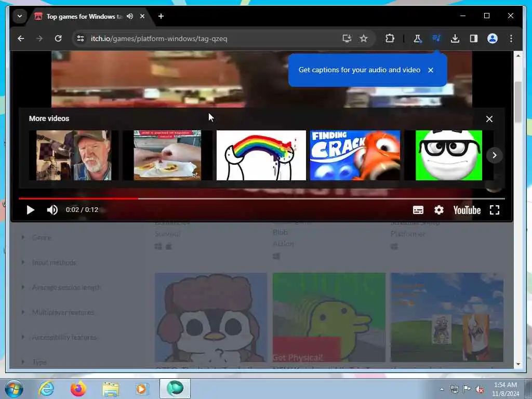Show hidden system tray icons
This screenshot has height=399, width=532.
(442, 389)
